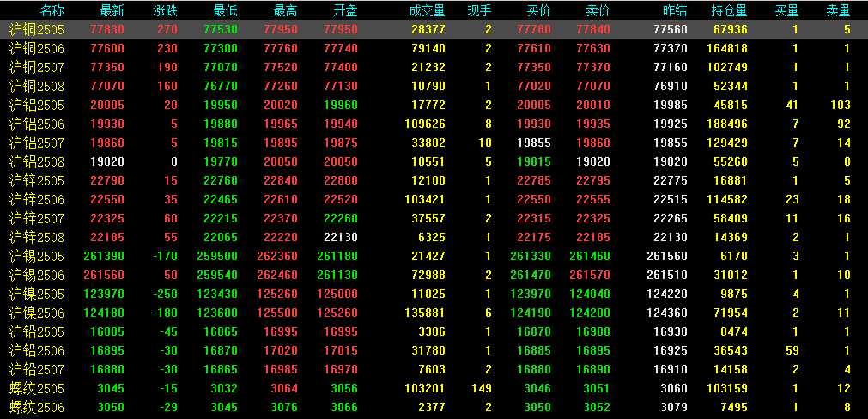
Task: Sort by the 持仓量 column header
Action: 729,10
